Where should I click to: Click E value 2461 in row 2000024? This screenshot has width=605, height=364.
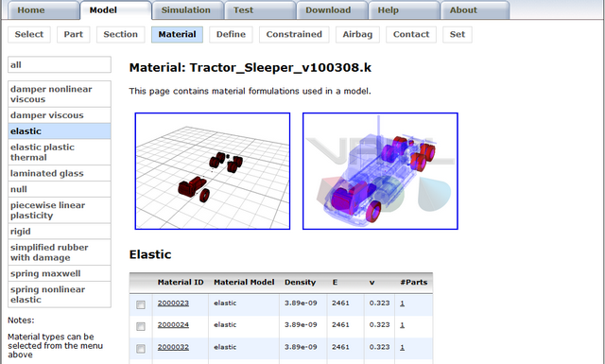pyautogui.click(x=340, y=325)
